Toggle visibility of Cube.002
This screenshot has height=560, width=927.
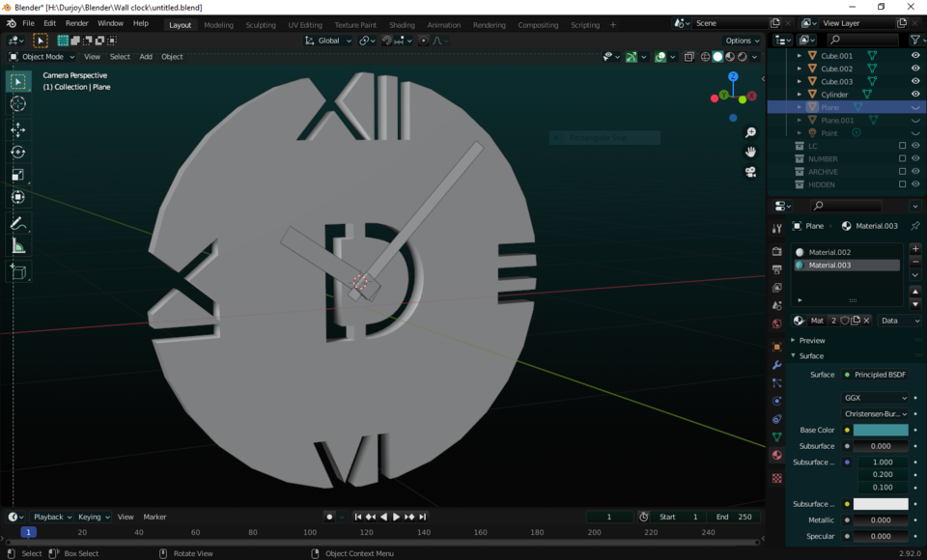pos(915,69)
